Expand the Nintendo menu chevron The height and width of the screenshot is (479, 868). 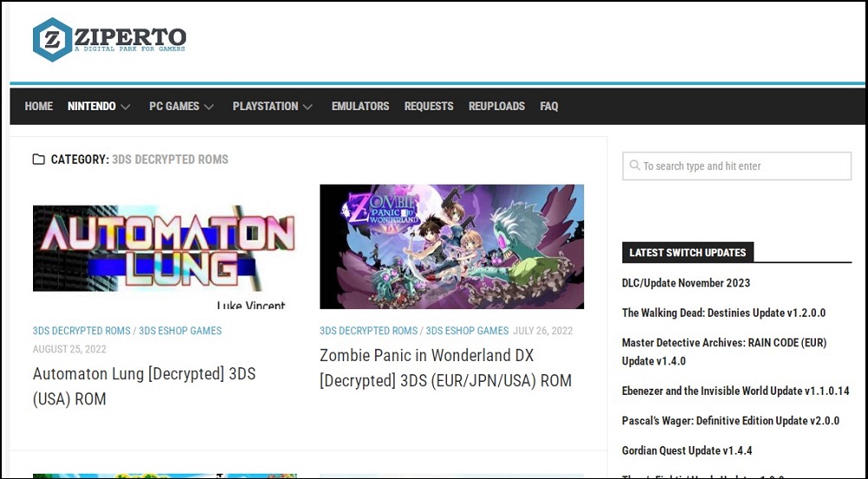tap(126, 107)
